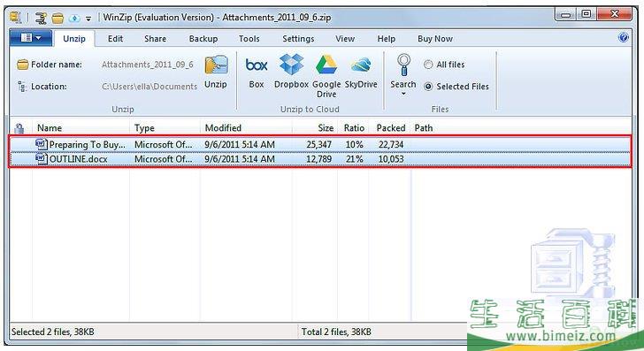The height and width of the screenshot is (351, 644).
Task: Sort by the Path column header
Action: (x=424, y=128)
